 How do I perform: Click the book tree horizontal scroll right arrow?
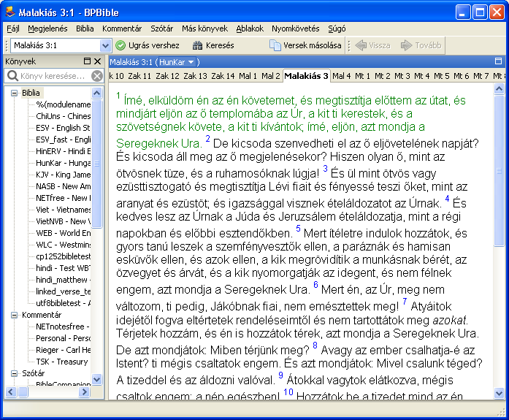[84, 392]
